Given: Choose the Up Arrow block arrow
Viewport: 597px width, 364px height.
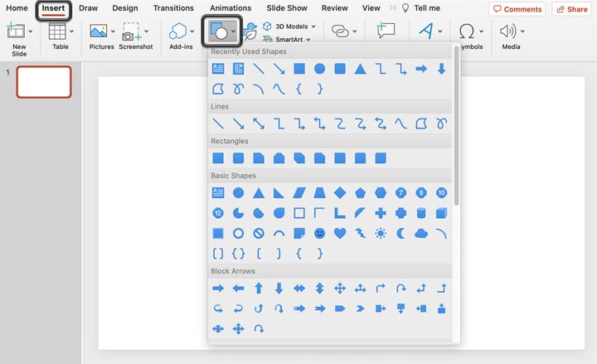Looking at the screenshot, I should tap(259, 289).
